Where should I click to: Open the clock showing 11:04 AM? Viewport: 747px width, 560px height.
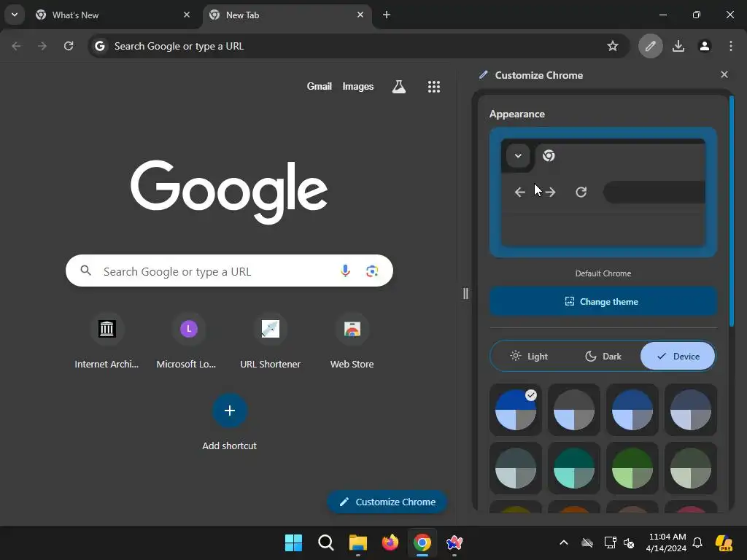(x=667, y=542)
